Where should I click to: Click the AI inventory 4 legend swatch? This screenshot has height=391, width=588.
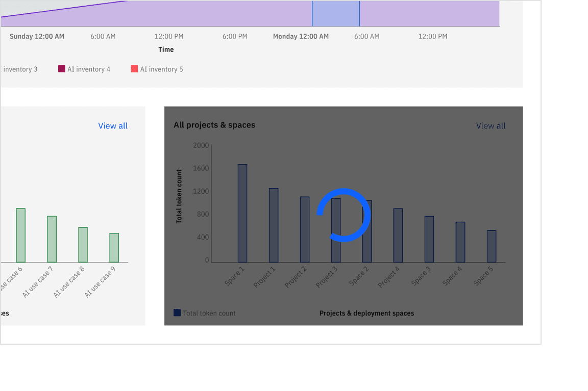tap(62, 69)
